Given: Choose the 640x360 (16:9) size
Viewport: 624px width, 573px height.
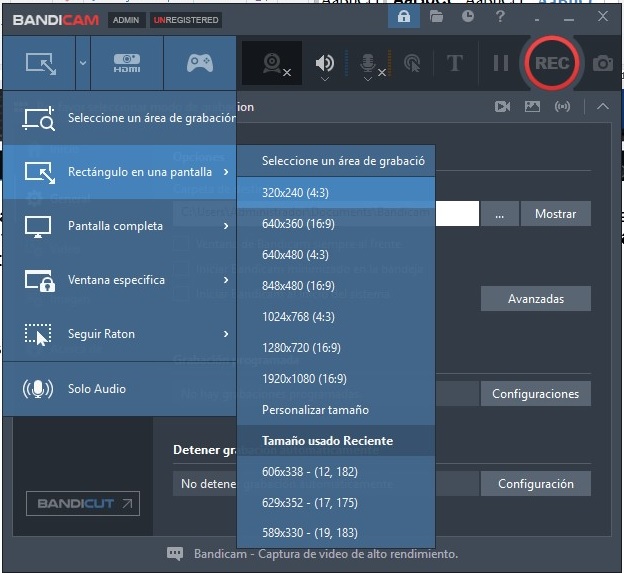Looking at the screenshot, I should [336, 224].
